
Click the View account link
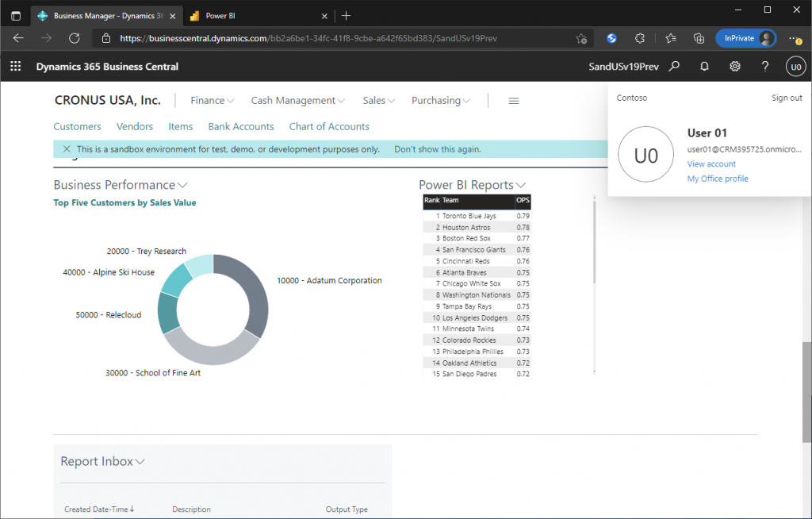tap(711, 163)
